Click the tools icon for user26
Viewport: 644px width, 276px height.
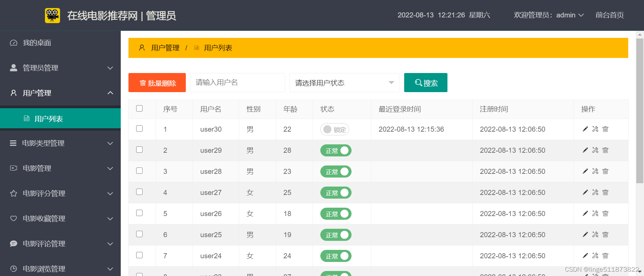(x=595, y=213)
